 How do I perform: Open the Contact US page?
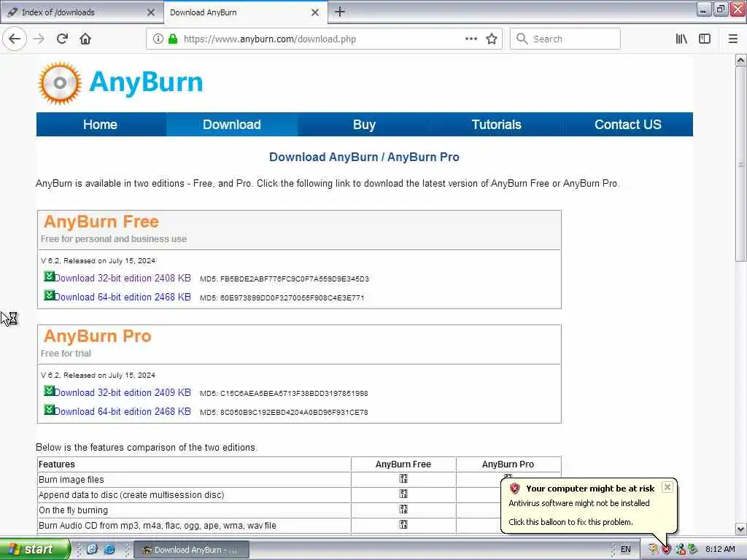(627, 124)
